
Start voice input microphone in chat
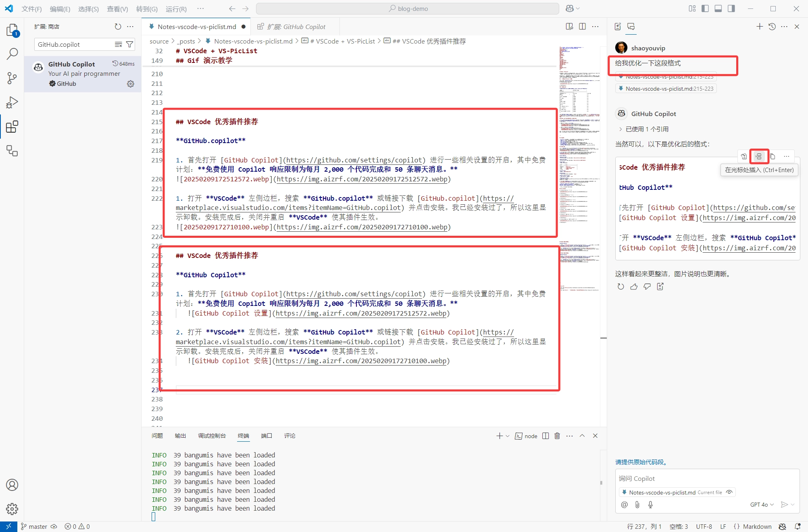click(x=650, y=505)
